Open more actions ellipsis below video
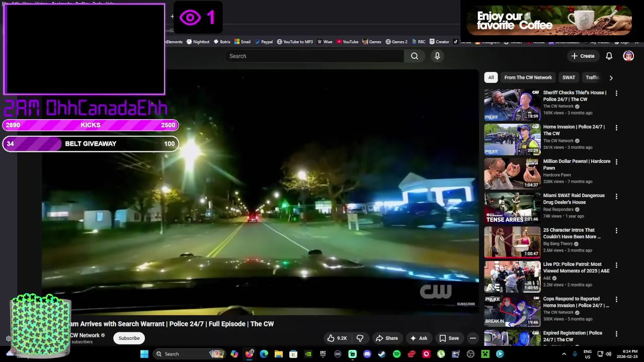 472,338
